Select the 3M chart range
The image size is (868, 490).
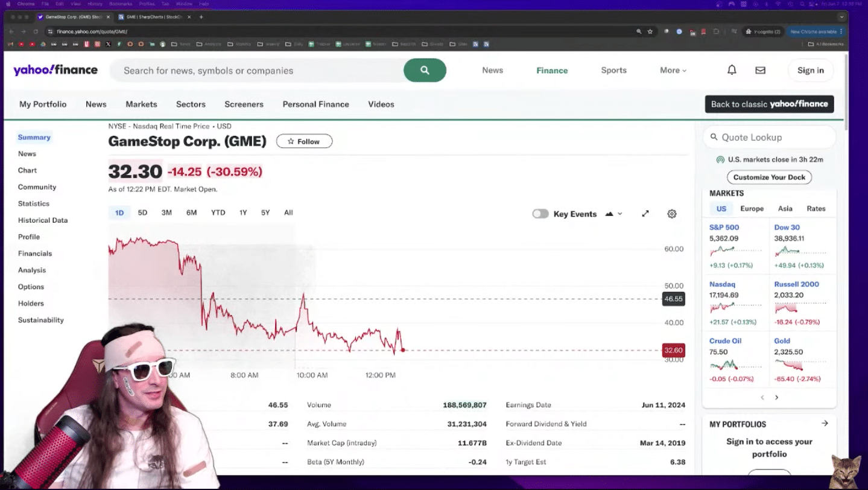[166, 212]
